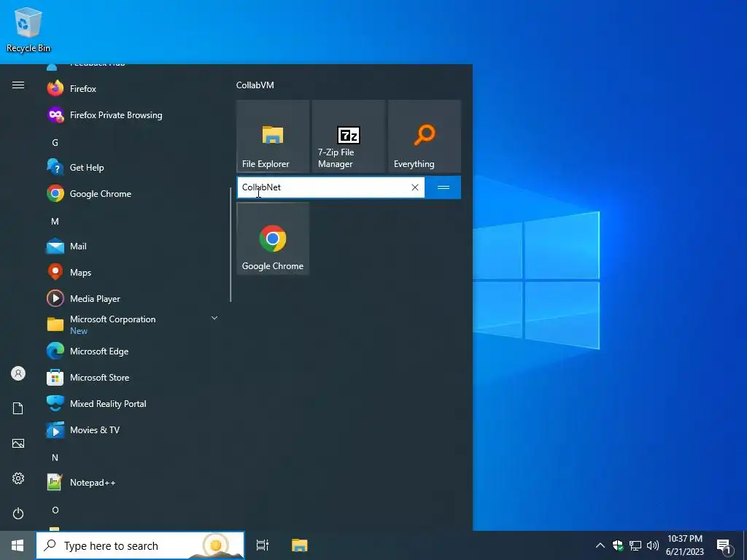The width and height of the screenshot is (747, 560).
Task: Open the Recycle Bin on desktop
Action: point(28,29)
